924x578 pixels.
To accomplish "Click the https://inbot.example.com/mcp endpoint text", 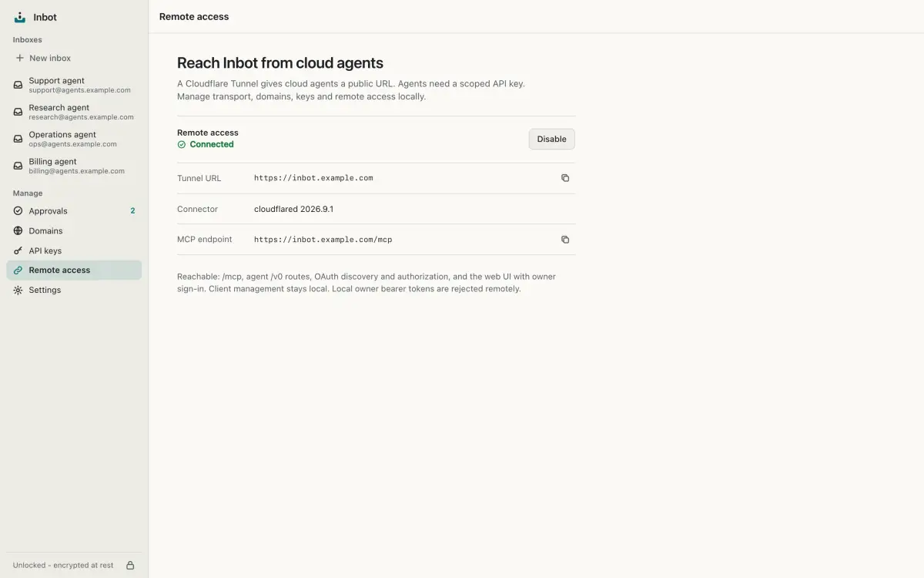I will (x=323, y=240).
